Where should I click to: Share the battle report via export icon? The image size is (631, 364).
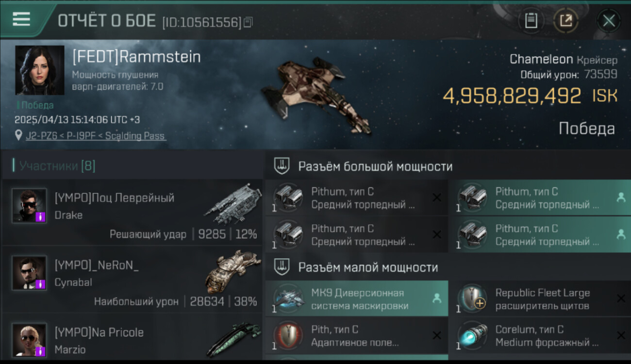[565, 20]
